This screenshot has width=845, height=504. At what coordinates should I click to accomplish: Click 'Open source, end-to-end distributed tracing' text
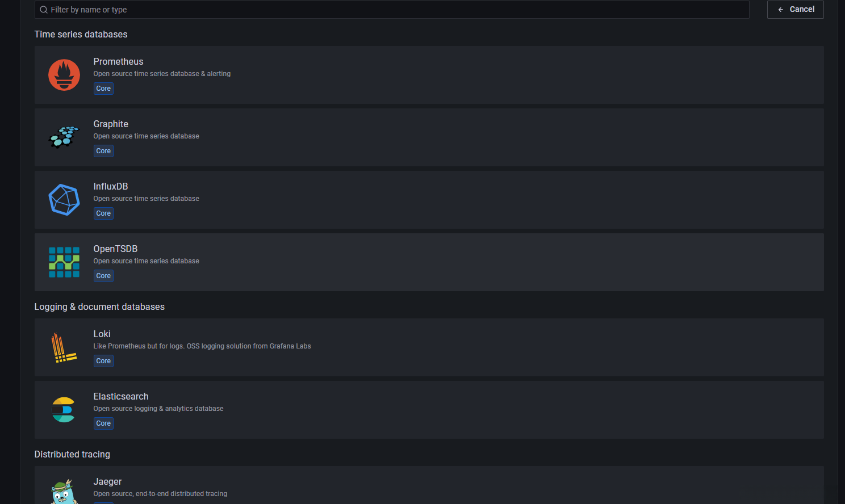click(x=160, y=494)
